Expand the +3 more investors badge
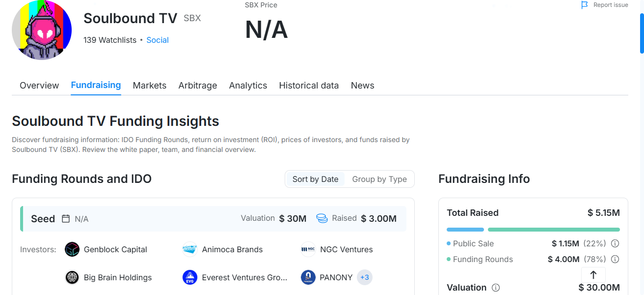The image size is (644, 295). pos(365,277)
